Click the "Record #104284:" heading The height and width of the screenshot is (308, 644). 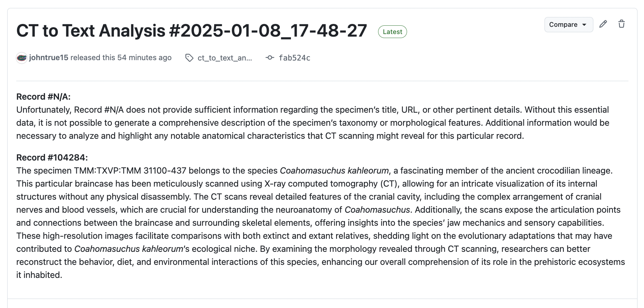[x=52, y=158]
